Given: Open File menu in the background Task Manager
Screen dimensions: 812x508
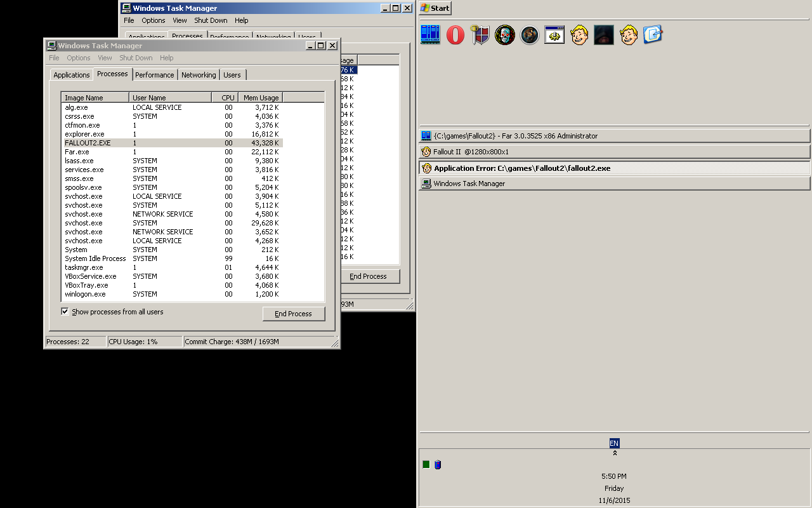Looking at the screenshot, I should point(129,20).
